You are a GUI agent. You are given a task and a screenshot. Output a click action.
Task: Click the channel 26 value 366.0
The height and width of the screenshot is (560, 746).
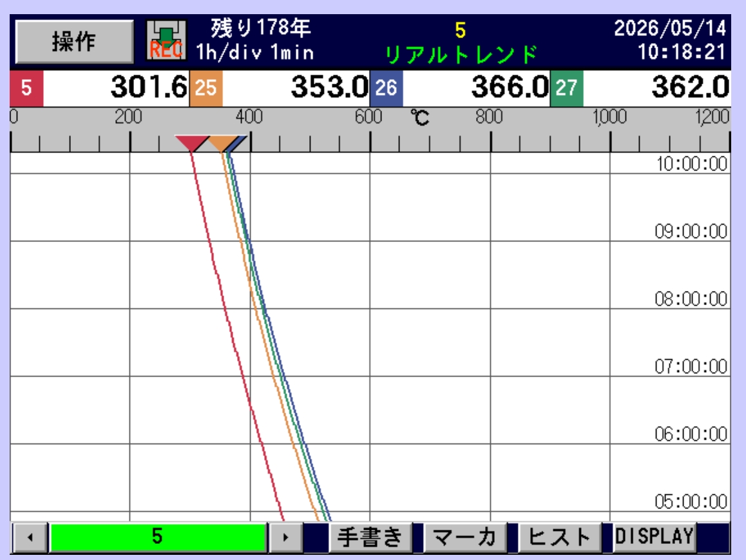[510, 88]
